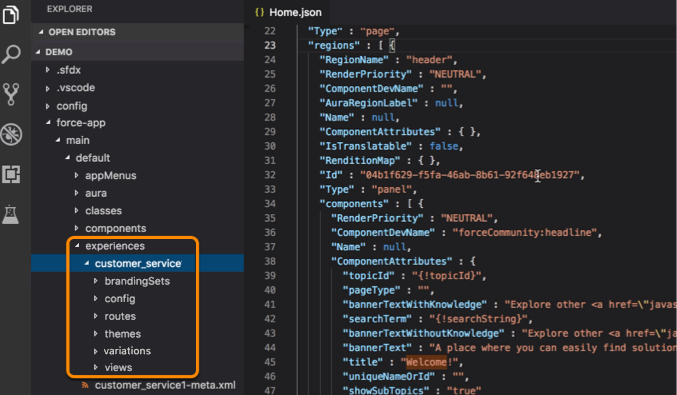Click the Id value starting with 04b1f629
The height and width of the screenshot is (395, 677).
[470, 175]
